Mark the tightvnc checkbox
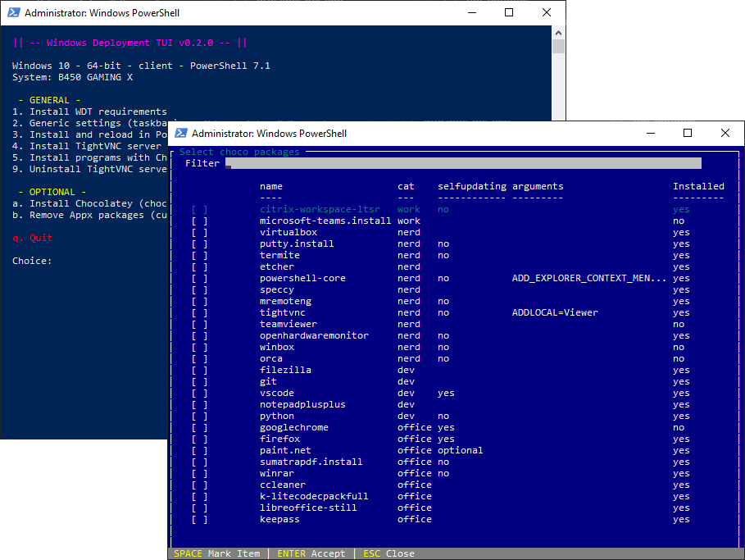The height and width of the screenshot is (560, 745). (199, 313)
